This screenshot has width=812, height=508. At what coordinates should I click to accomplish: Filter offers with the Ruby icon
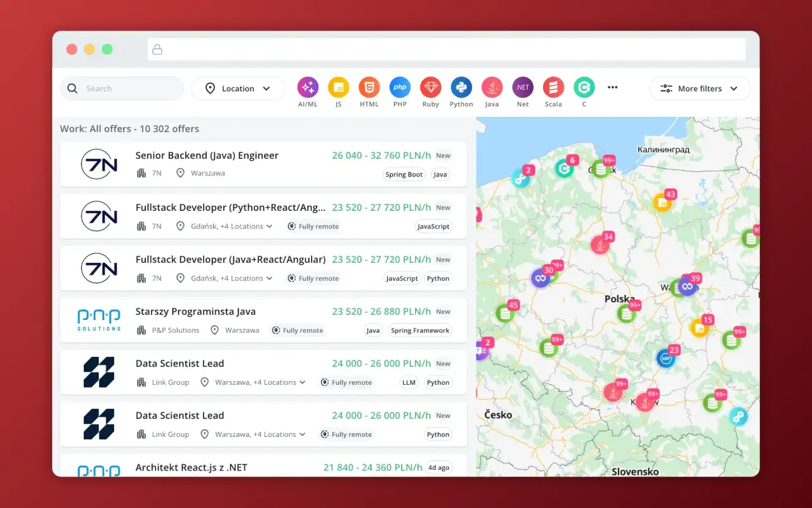pyautogui.click(x=430, y=86)
